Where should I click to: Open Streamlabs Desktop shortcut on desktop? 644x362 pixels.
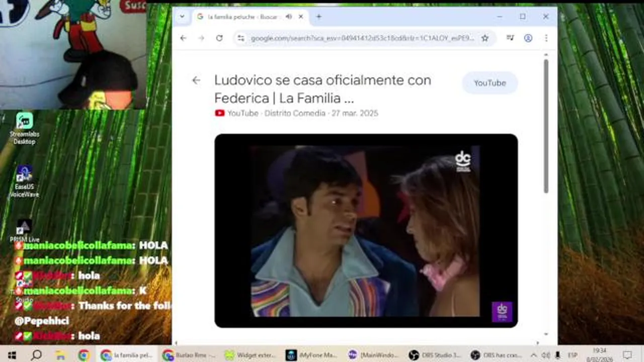(x=24, y=129)
